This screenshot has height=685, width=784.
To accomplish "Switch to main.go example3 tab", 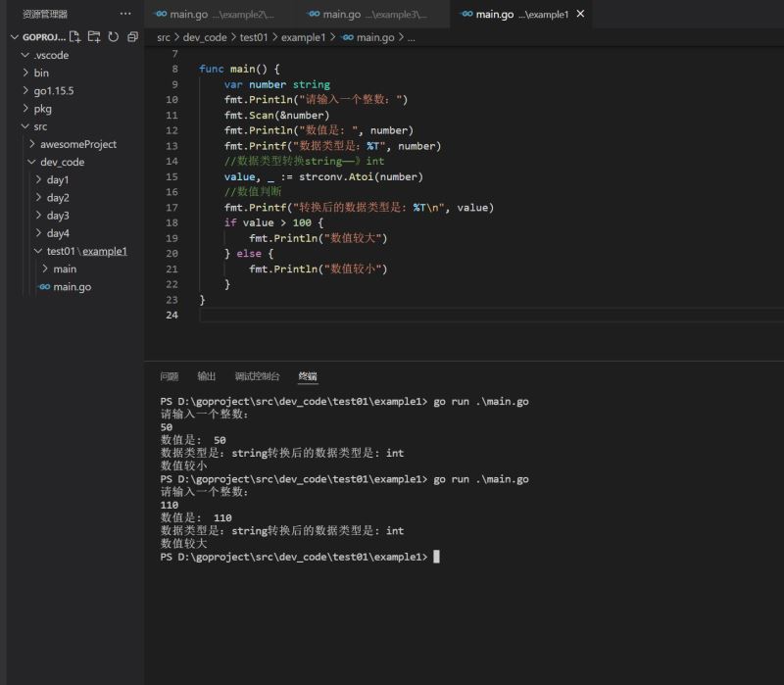I will coord(374,14).
